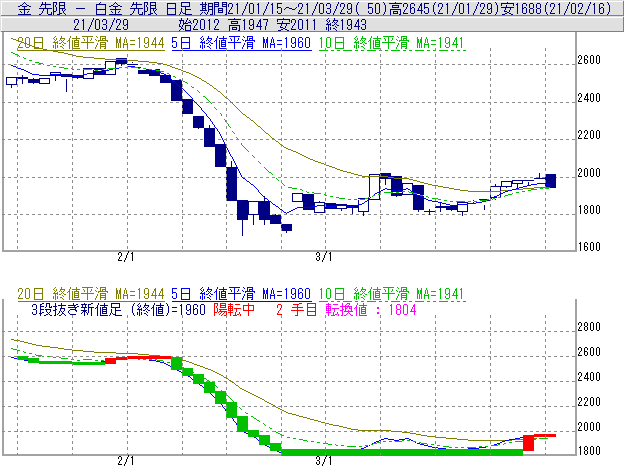The height and width of the screenshot is (473, 624).
Task: Click the lowest candlestick just before 3/1
Action: click(287, 228)
